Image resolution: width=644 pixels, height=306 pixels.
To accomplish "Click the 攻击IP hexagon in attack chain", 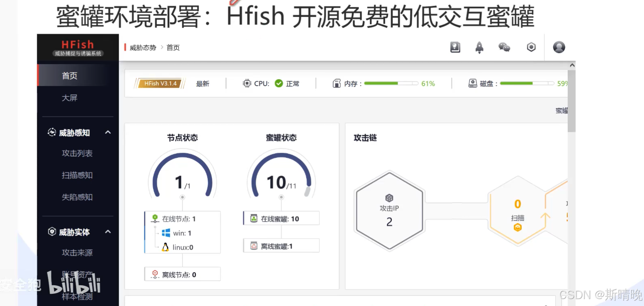I will click(x=389, y=211).
